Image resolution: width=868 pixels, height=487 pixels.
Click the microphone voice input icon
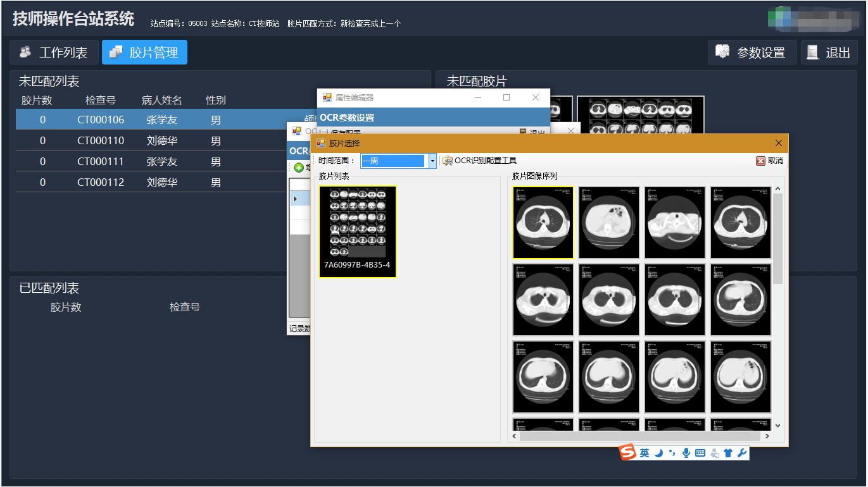pyautogui.click(x=686, y=453)
